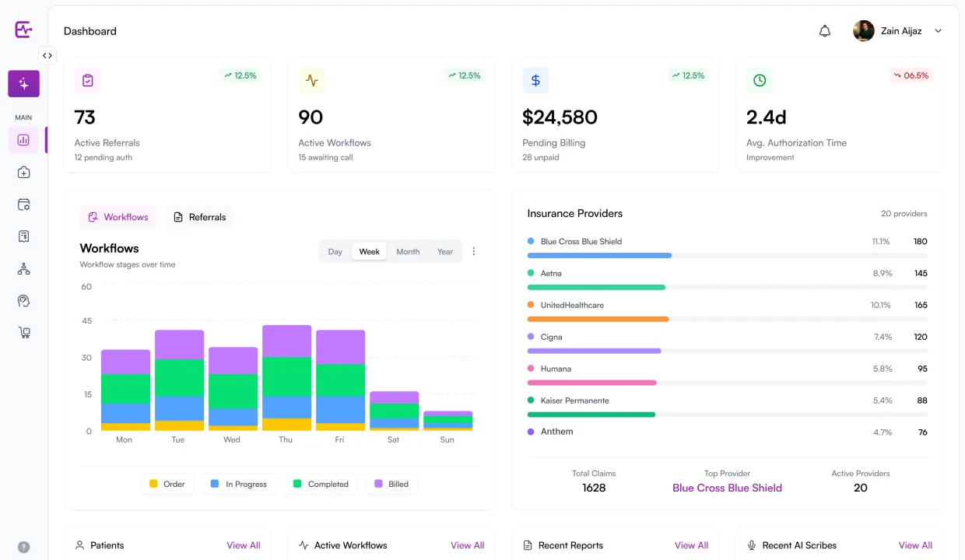This screenshot has height=560, width=965.
Task: Click the Aetna provider name
Action: (551, 274)
